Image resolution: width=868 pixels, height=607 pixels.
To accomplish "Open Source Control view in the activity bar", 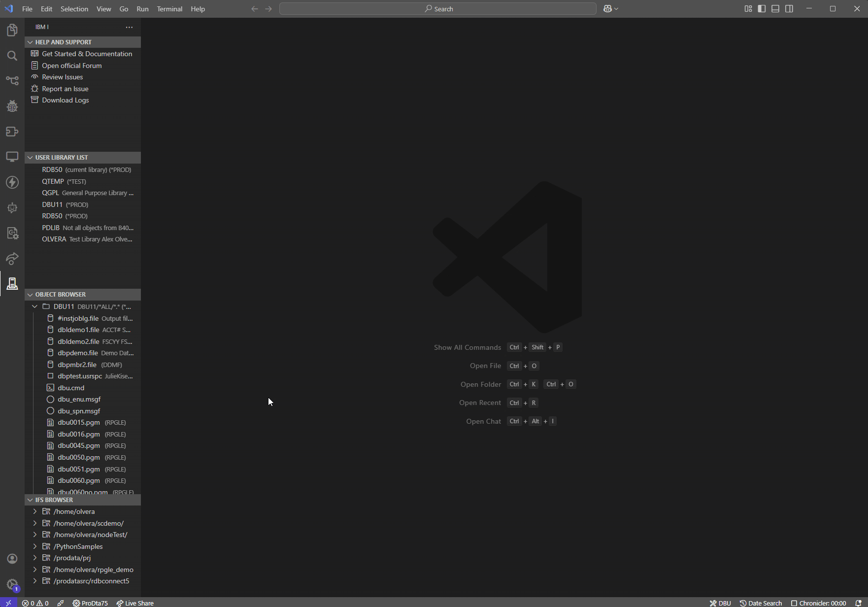I will 12,81.
